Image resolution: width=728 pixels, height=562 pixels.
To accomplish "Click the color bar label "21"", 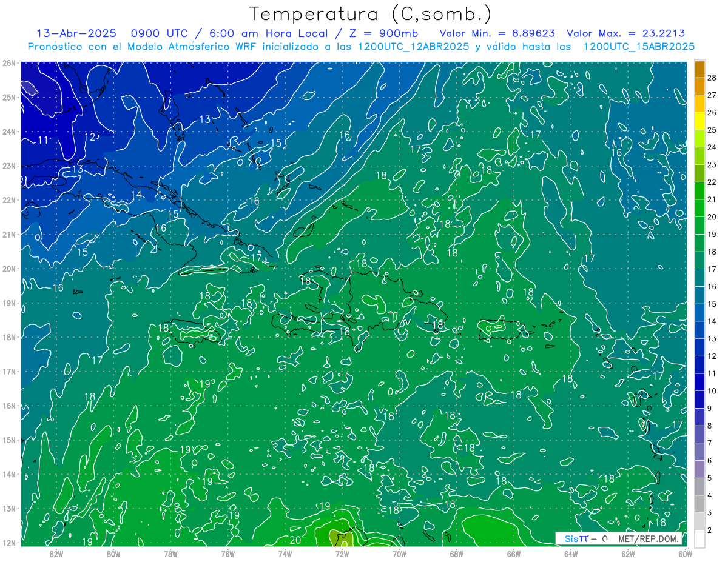I will pyautogui.click(x=712, y=199).
